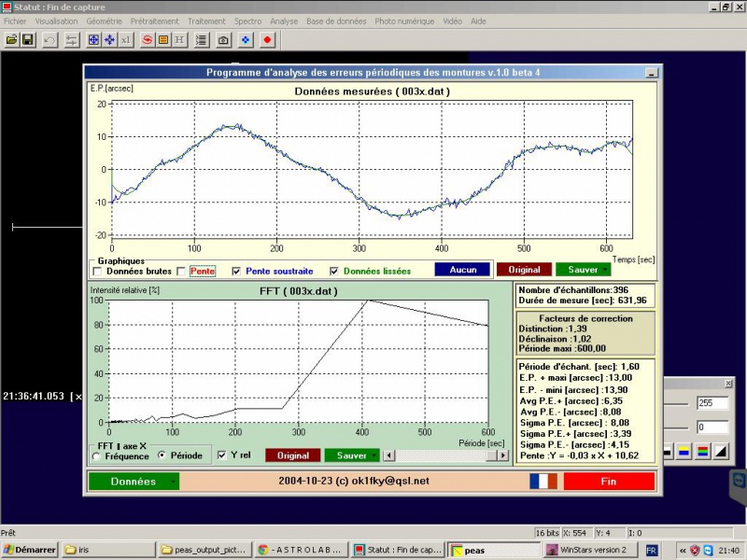The width and height of the screenshot is (747, 560).
Task: Toggle the Données brutes checkbox
Action: click(98, 272)
